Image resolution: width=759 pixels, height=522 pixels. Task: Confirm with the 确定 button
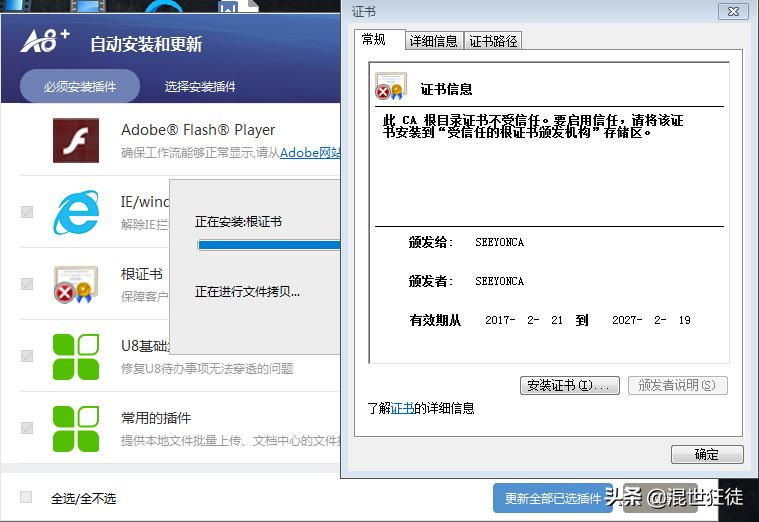[707, 455]
